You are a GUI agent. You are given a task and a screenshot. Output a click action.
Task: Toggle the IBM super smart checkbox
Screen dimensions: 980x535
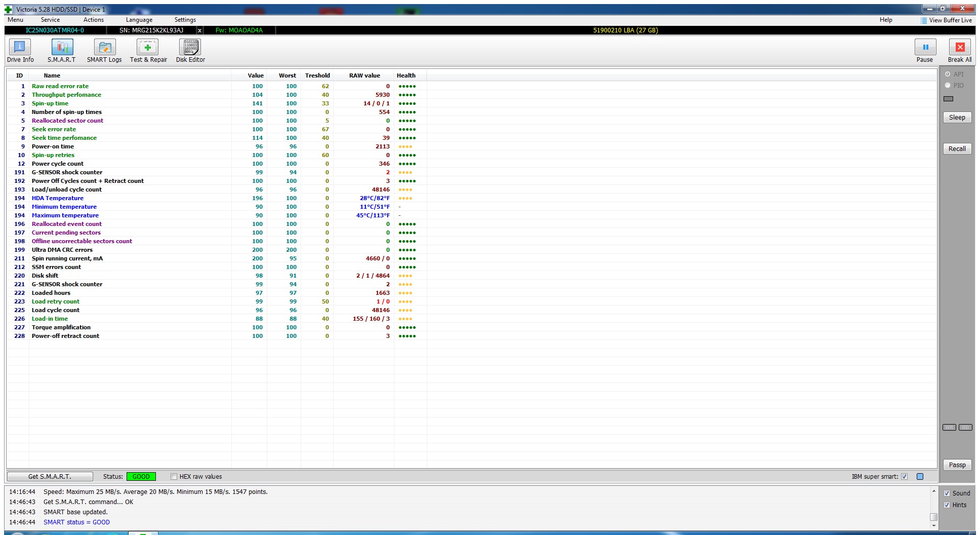click(x=904, y=476)
